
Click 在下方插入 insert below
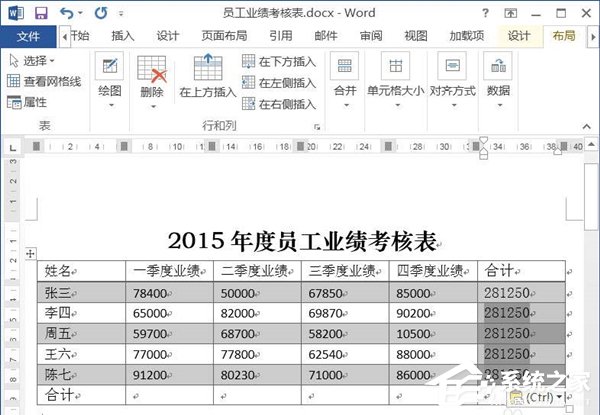point(279,61)
